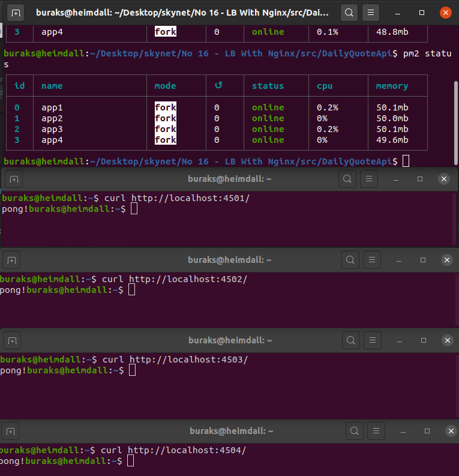Open hamburger menu of the DailyQuoteApi terminal
This screenshot has width=459, height=476.
point(372,12)
